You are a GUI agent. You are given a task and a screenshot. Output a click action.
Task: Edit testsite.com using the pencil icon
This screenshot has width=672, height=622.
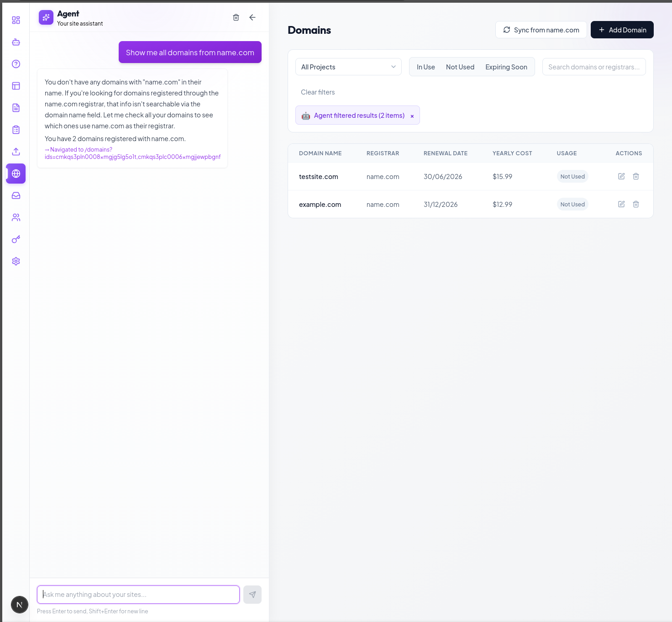click(621, 176)
